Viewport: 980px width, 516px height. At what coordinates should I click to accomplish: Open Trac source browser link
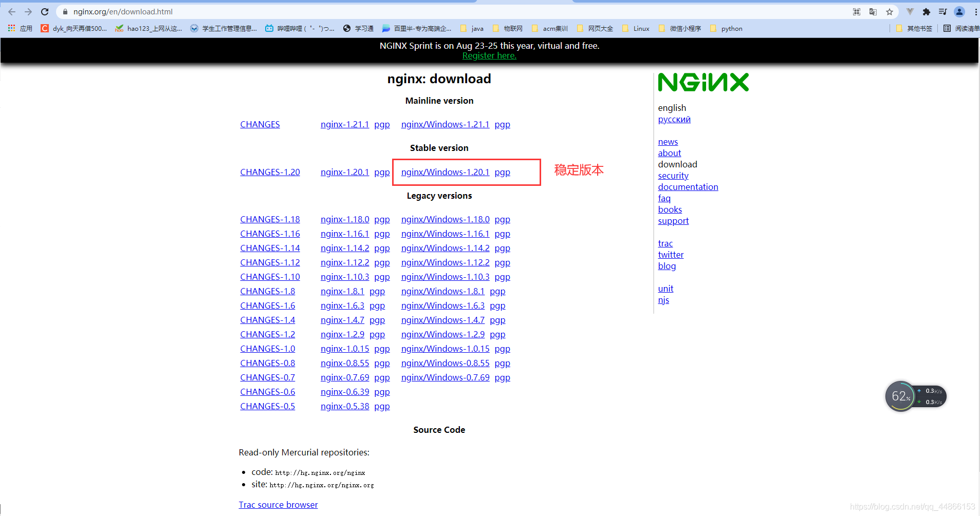(x=278, y=505)
